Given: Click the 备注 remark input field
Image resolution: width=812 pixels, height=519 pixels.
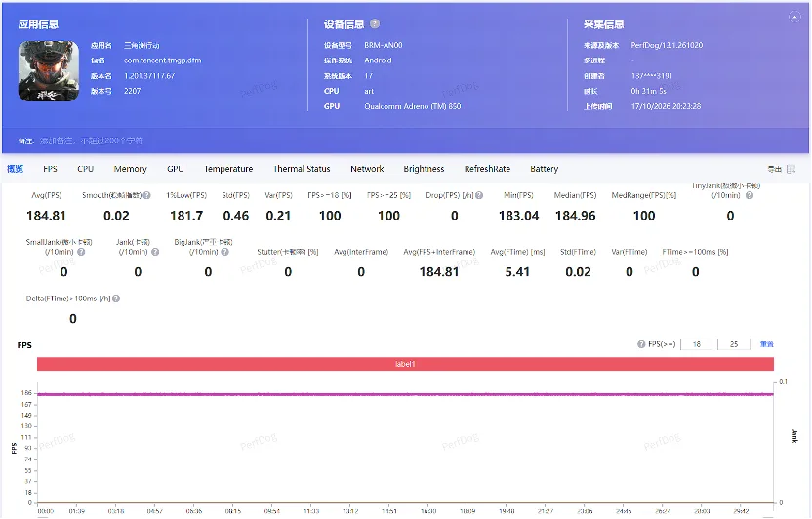Looking at the screenshot, I should [91, 140].
